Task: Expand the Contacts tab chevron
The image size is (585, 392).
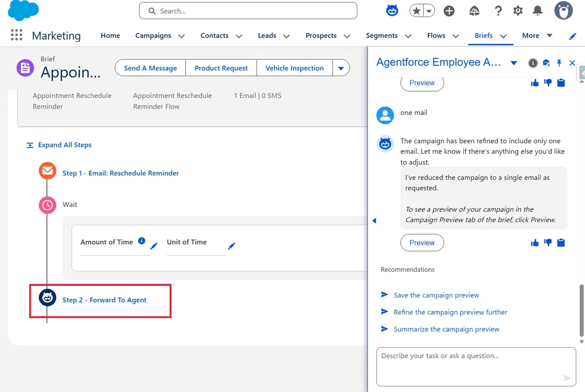Action: (x=239, y=36)
